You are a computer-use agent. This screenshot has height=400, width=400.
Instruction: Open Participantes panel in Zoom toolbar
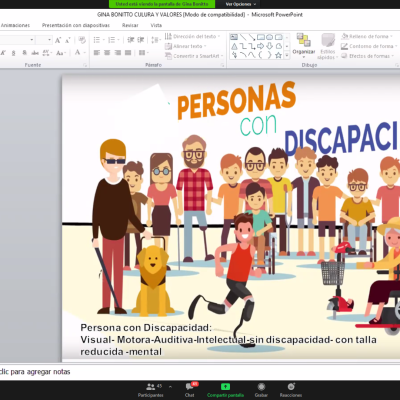coord(151,390)
